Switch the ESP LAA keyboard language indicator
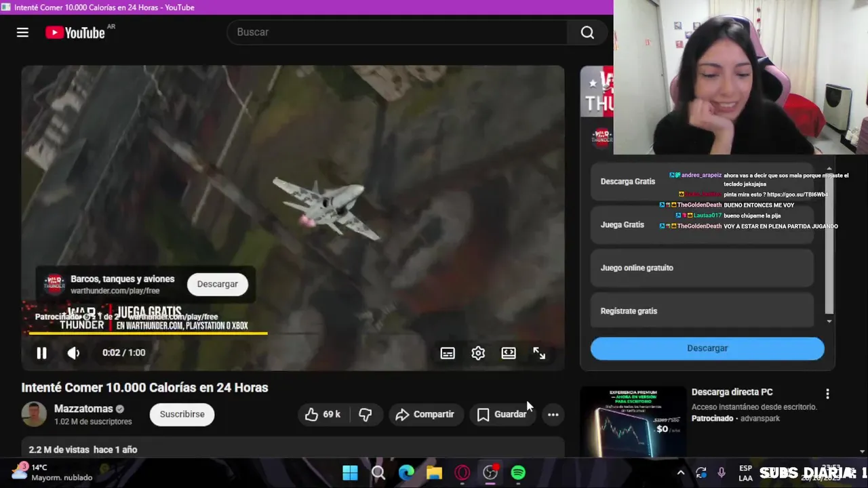The image size is (868, 488). [745, 472]
